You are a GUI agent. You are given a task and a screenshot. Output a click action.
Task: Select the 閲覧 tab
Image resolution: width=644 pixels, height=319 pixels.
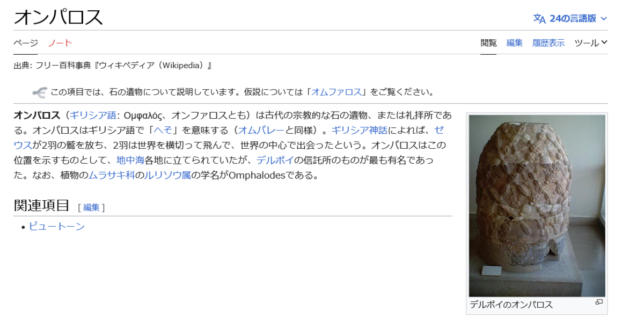pyautogui.click(x=488, y=43)
